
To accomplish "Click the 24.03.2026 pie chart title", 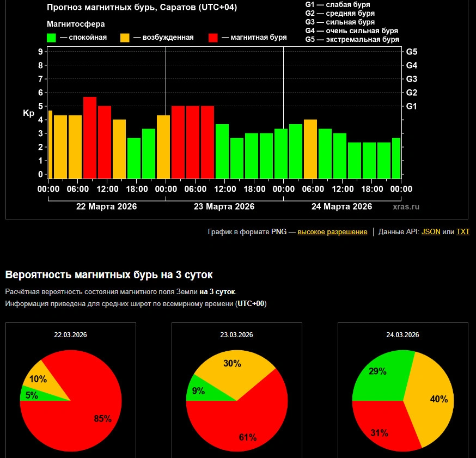I will tap(402, 334).
